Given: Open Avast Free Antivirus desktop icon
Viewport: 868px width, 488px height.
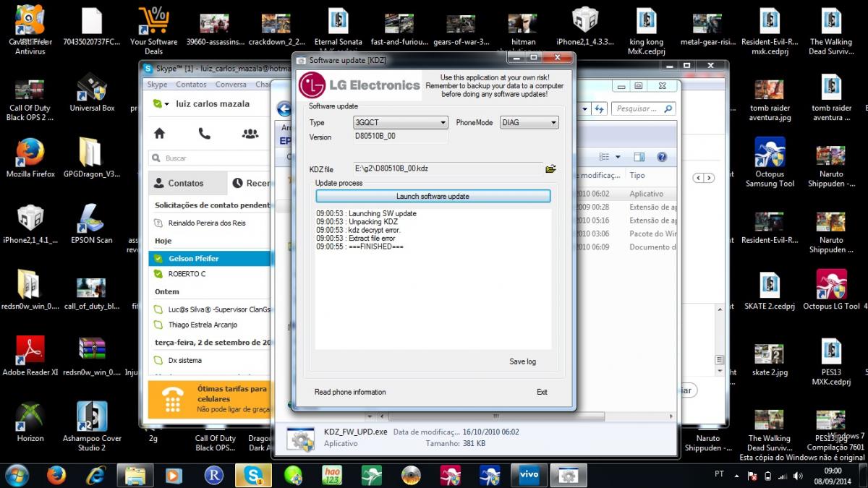Looking at the screenshot, I should point(30,30).
